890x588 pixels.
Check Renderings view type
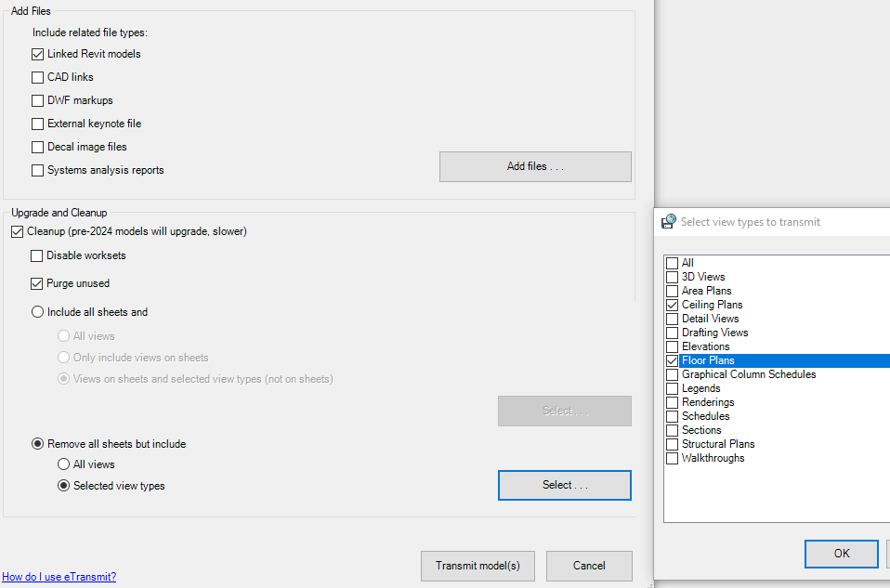pyautogui.click(x=672, y=402)
